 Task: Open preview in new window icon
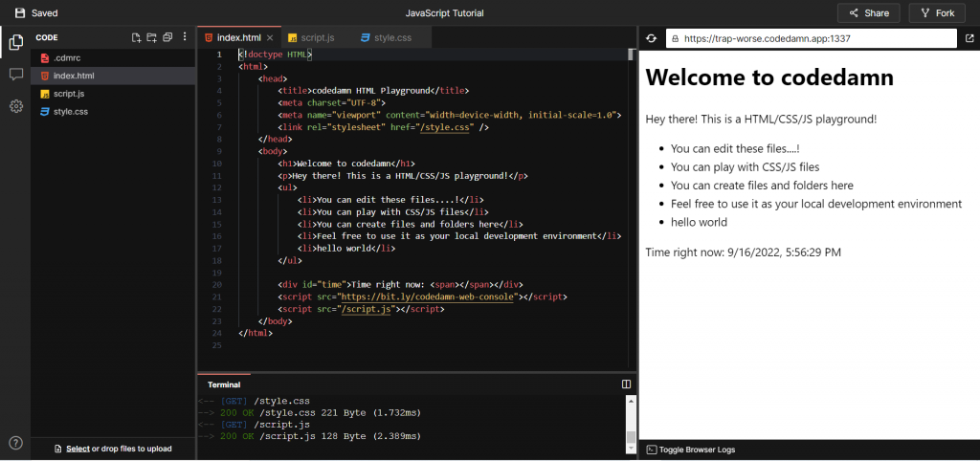click(969, 38)
